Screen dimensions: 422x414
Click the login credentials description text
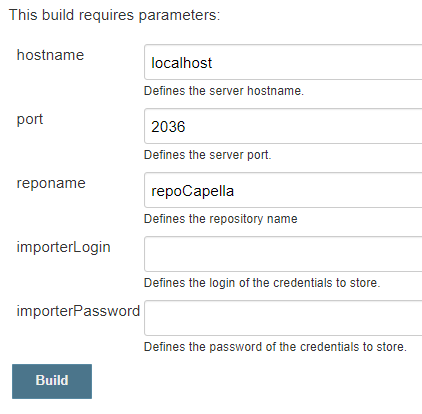pyautogui.click(x=262, y=283)
